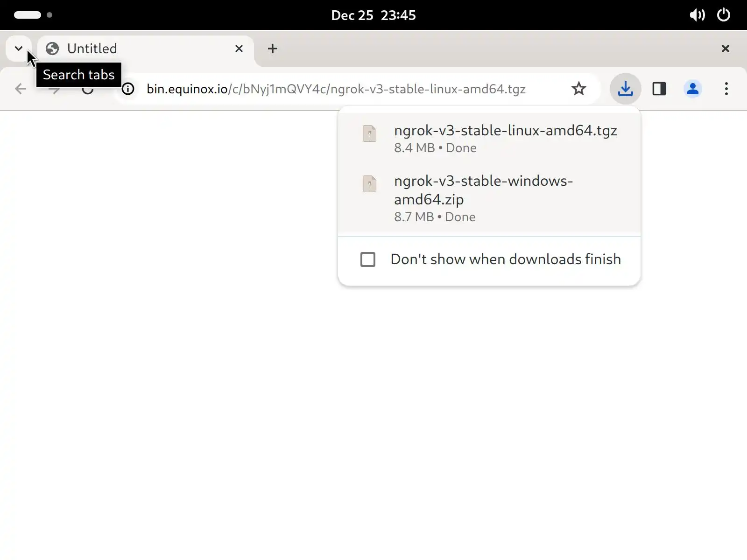
Task: View site information icon in address bar
Action: 128,89
